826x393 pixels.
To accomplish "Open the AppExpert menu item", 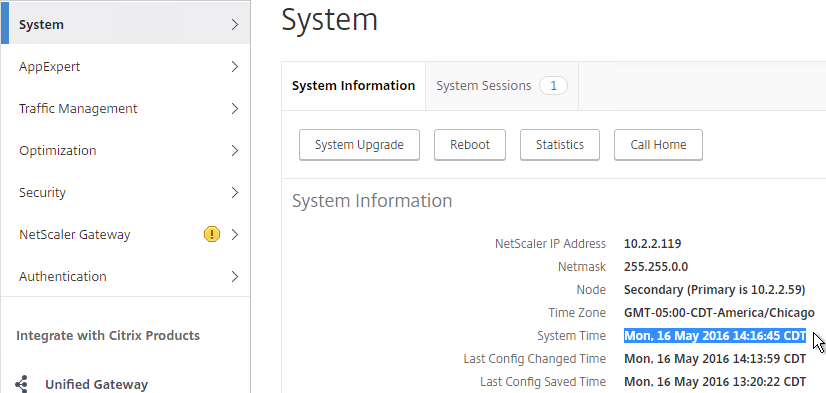I will coord(125,66).
